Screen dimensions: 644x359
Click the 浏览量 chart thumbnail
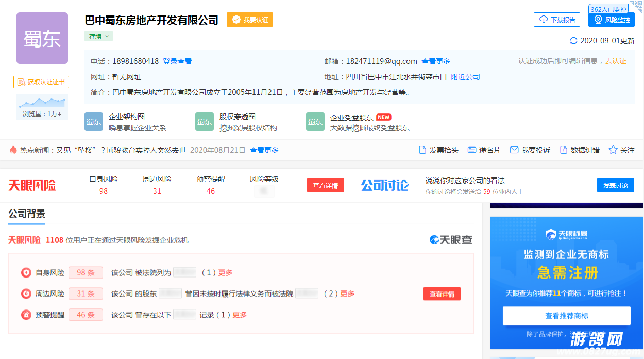pos(42,107)
